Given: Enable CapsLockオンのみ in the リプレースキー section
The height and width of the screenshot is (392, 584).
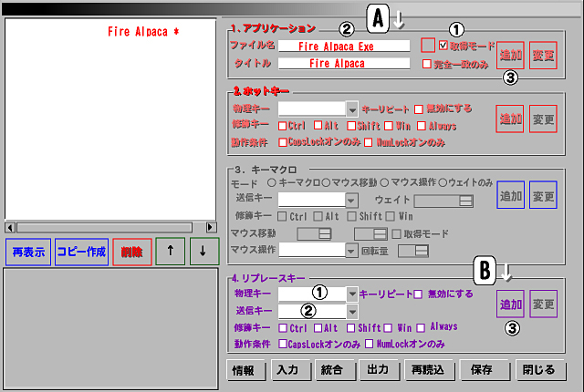Looking at the screenshot, I should point(283,344).
